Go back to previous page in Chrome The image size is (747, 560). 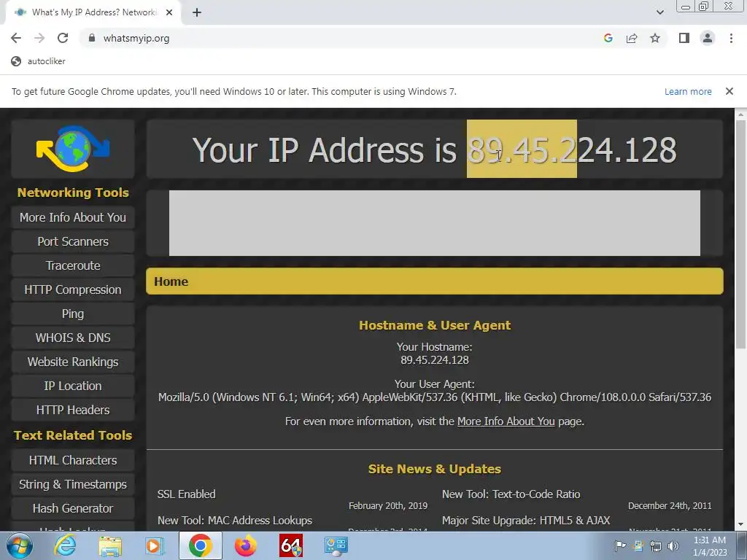16,38
